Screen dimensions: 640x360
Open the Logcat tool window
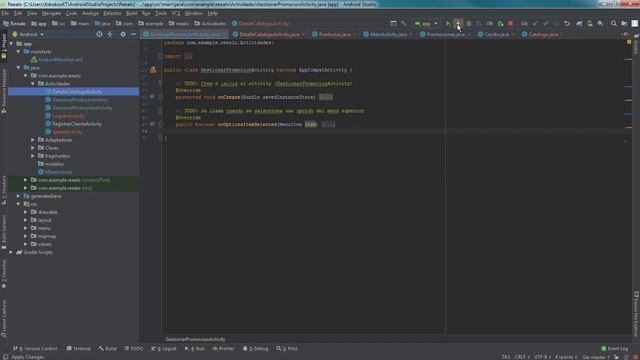click(x=164, y=349)
